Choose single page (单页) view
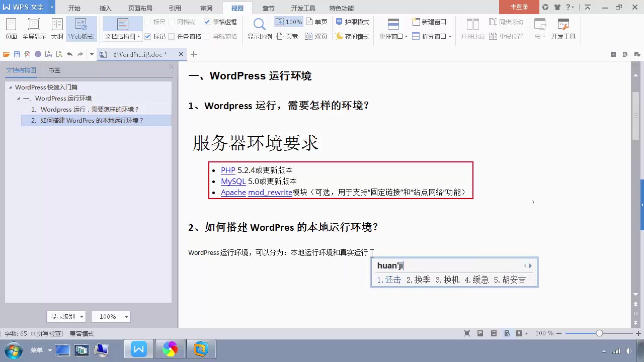 (x=316, y=22)
